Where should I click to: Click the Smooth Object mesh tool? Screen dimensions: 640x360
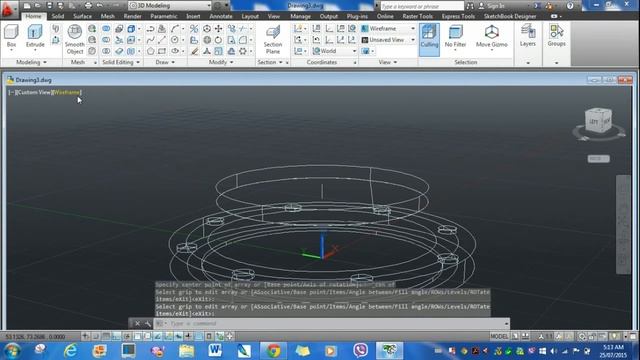pyautogui.click(x=75, y=39)
